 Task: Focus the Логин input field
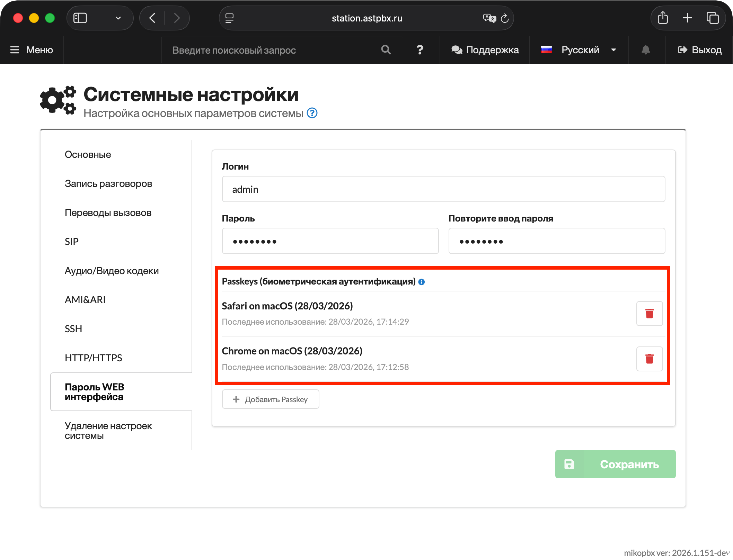click(443, 189)
